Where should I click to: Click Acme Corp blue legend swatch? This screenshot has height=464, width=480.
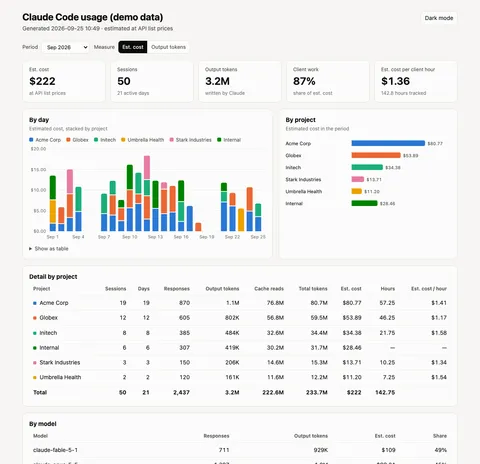pyautogui.click(x=31, y=140)
